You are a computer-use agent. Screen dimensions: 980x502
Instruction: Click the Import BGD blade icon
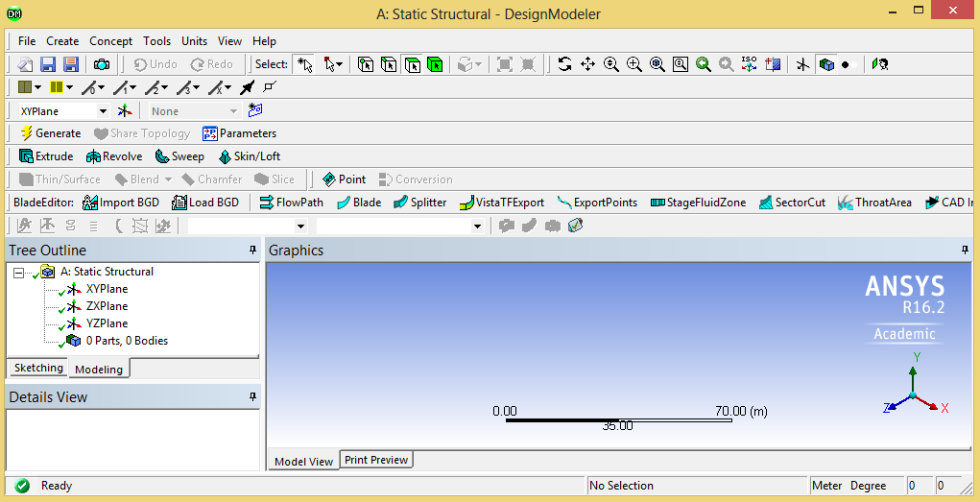click(121, 203)
